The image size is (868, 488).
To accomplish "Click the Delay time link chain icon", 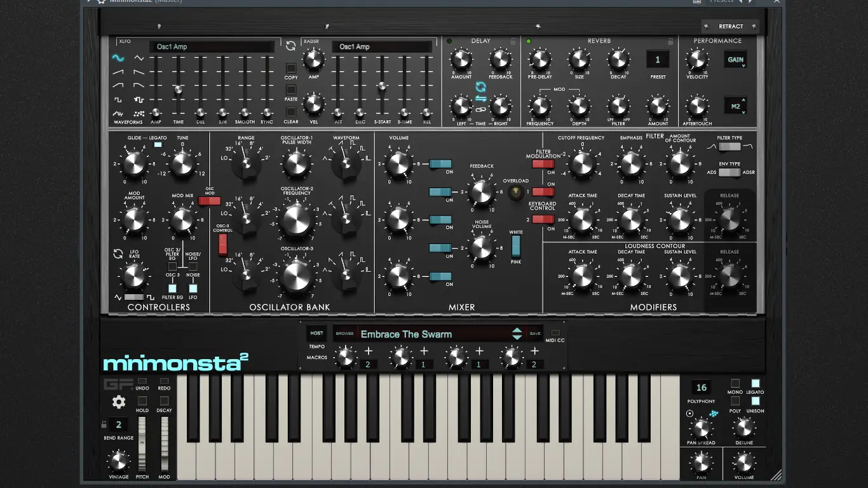I will [481, 110].
